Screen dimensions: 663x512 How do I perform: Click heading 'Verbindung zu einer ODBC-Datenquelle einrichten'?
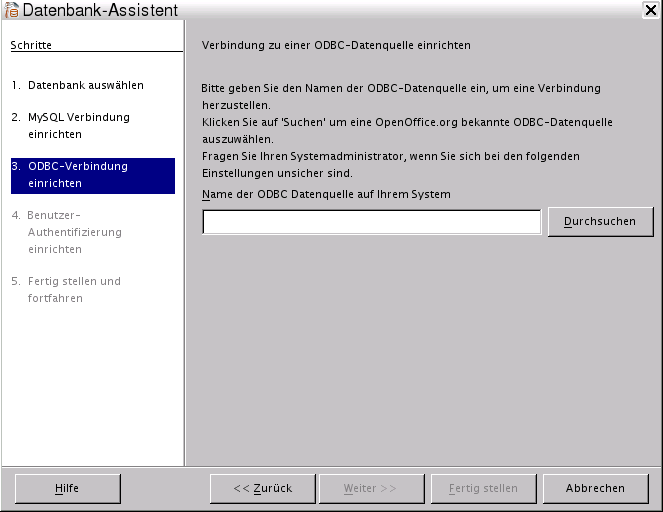[336, 45]
